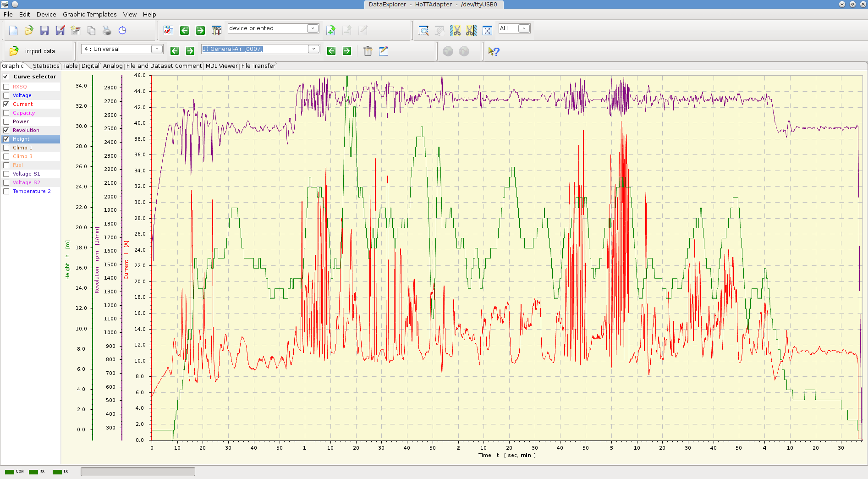Click the new file icon
868x479 pixels.
13,31
